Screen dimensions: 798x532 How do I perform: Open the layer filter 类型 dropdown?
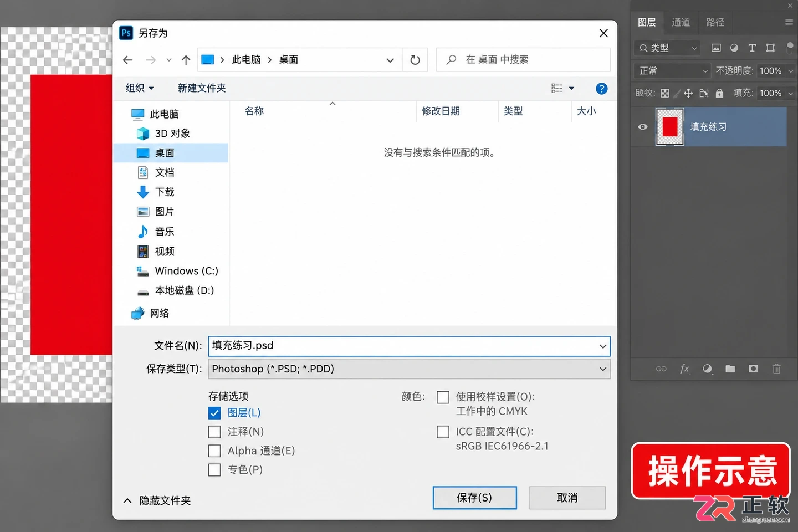[x=667, y=48]
